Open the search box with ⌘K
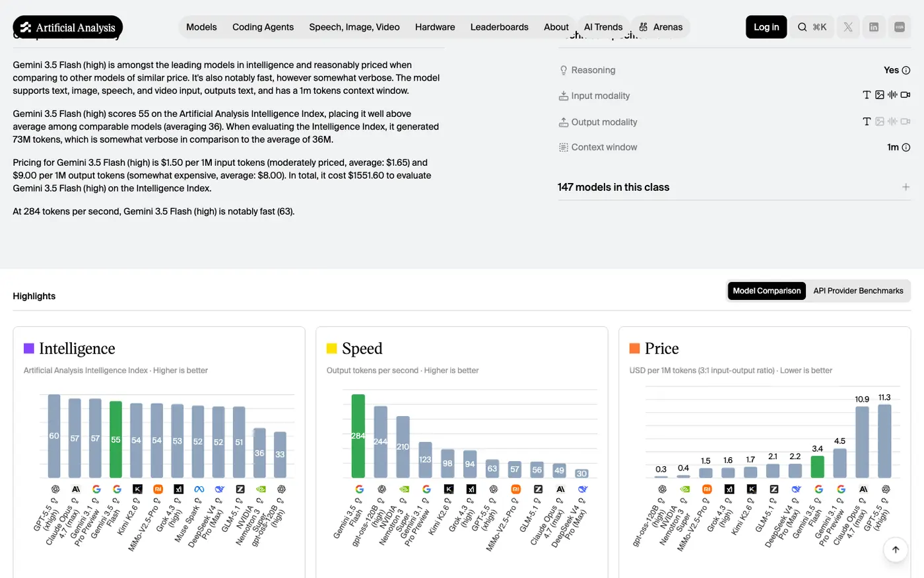Image resolution: width=924 pixels, height=578 pixels. pos(812,27)
